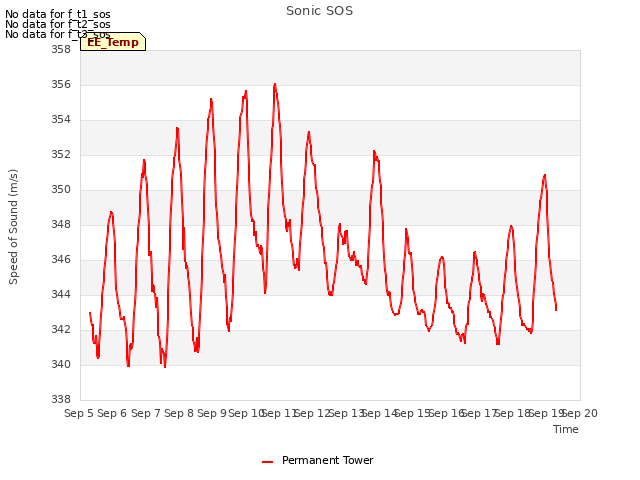Screen dimensions: 640x480
Task: Click the Sep 5 x-axis label
Action: click(79, 413)
